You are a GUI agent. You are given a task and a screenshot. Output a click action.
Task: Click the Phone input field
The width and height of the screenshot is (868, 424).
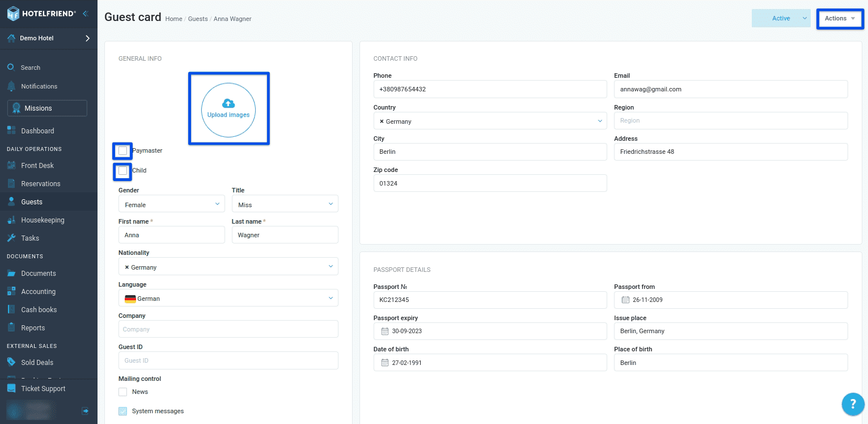pos(490,89)
